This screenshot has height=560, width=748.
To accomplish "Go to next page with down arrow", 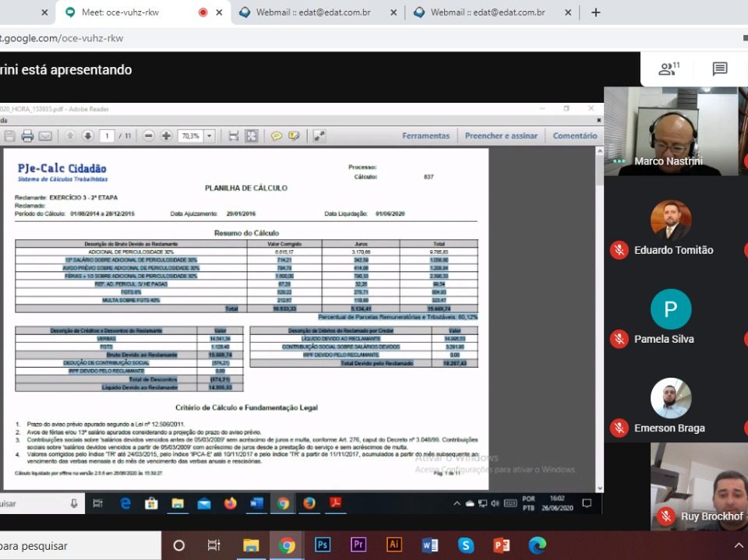I will (88, 136).
